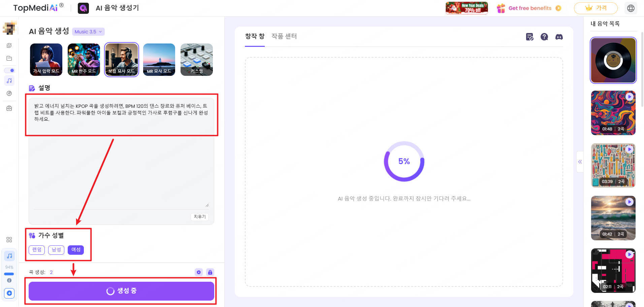The height and width of the screenshot is (307, 644).
Task: Click the New Year Deals 70% off banner
Action: (x=466, y=8)
